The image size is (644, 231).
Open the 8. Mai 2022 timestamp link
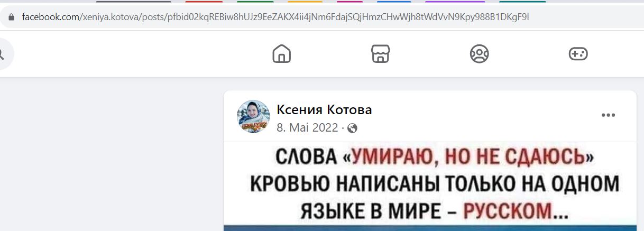coord(307,127)
